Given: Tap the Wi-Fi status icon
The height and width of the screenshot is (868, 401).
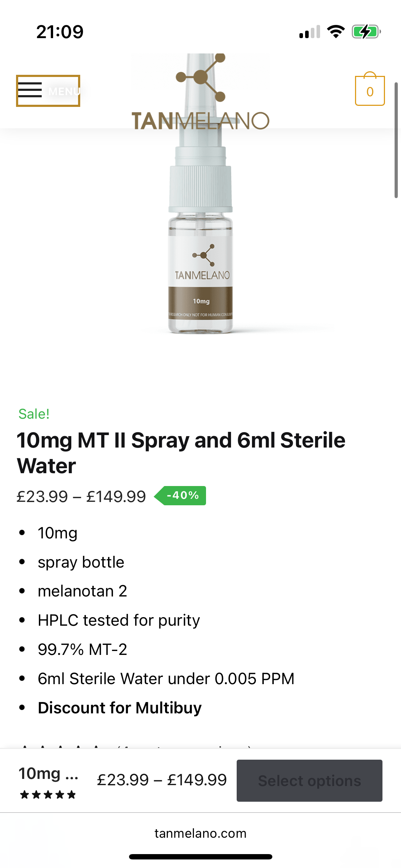Looking at the screenshot, I should point(336,32).
